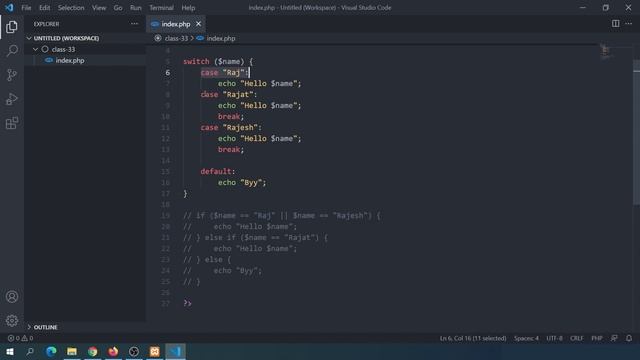Click class-33 in the breadcrumb
Image resolution: width=640 pixels, height=360 pixels.
[176, 38]
